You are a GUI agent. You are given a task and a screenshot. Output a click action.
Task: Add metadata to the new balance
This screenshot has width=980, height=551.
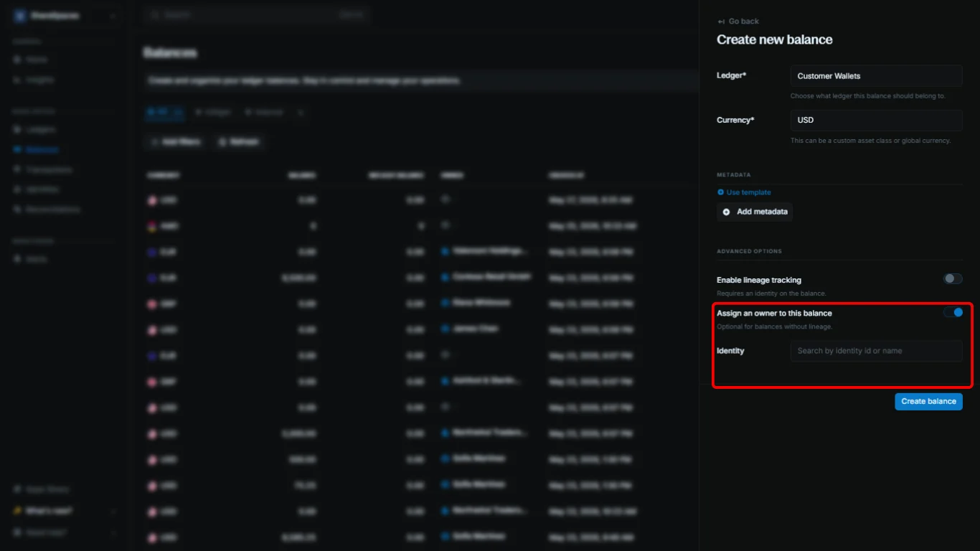click(755, 212)
